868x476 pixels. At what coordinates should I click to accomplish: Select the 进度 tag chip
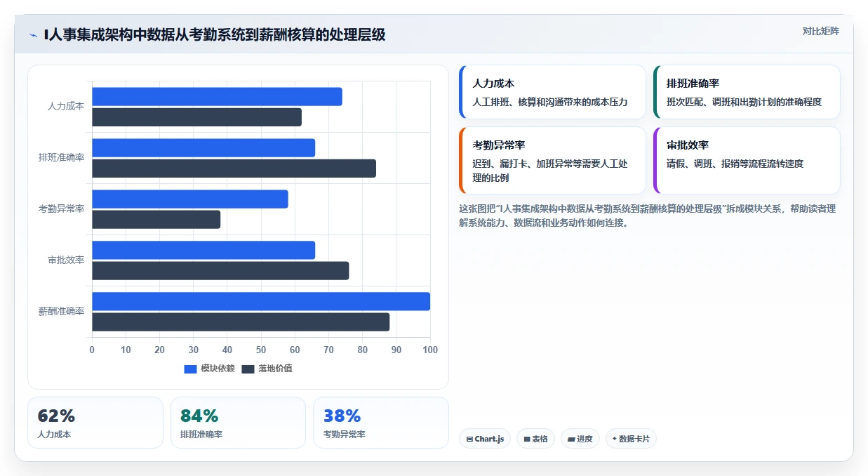[580, 439]
